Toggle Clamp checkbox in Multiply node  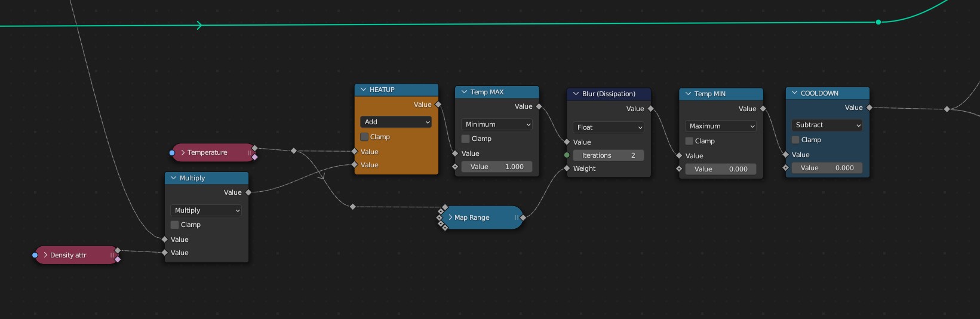tap(175, 225)
